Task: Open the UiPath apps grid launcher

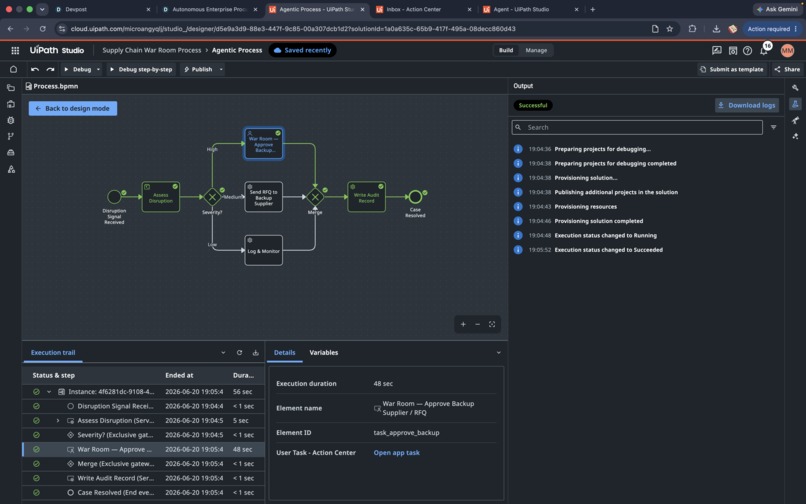Action: 15,50
